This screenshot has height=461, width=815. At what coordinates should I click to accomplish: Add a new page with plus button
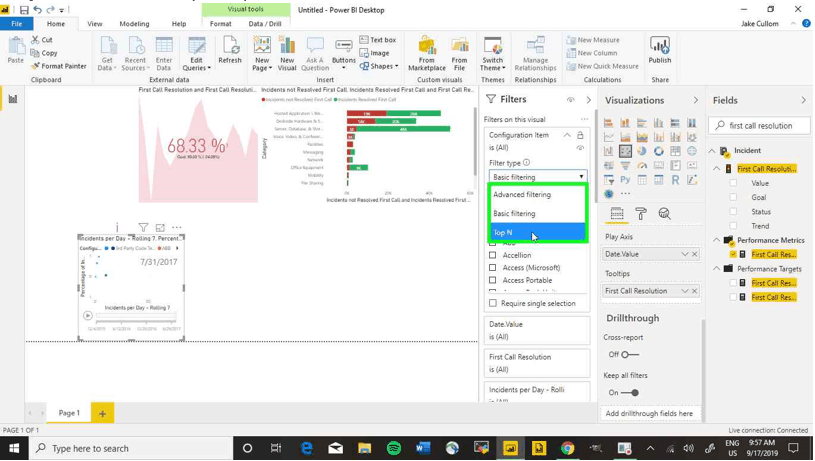[102, 414]
